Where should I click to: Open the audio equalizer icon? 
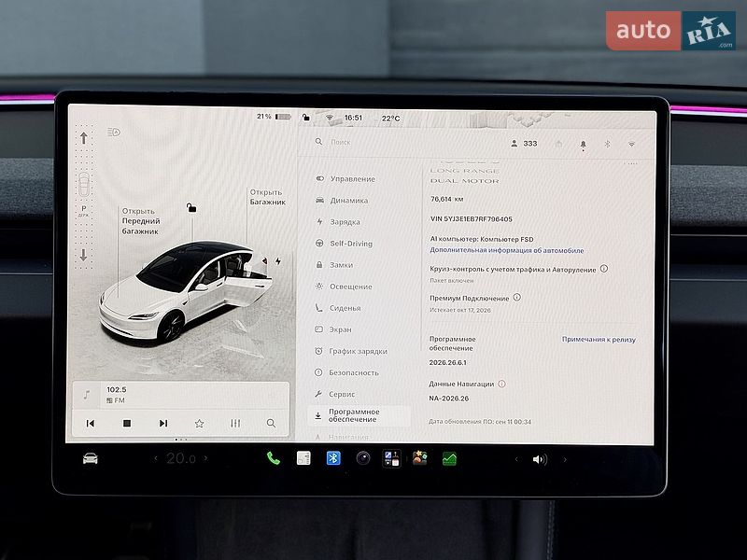(235, 423)
